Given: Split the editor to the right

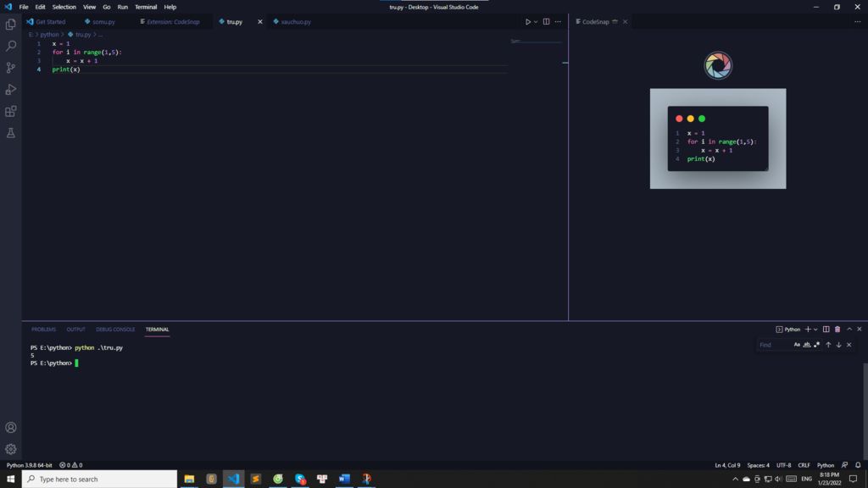Looking at the screenshot, I should tap(546, 21).
